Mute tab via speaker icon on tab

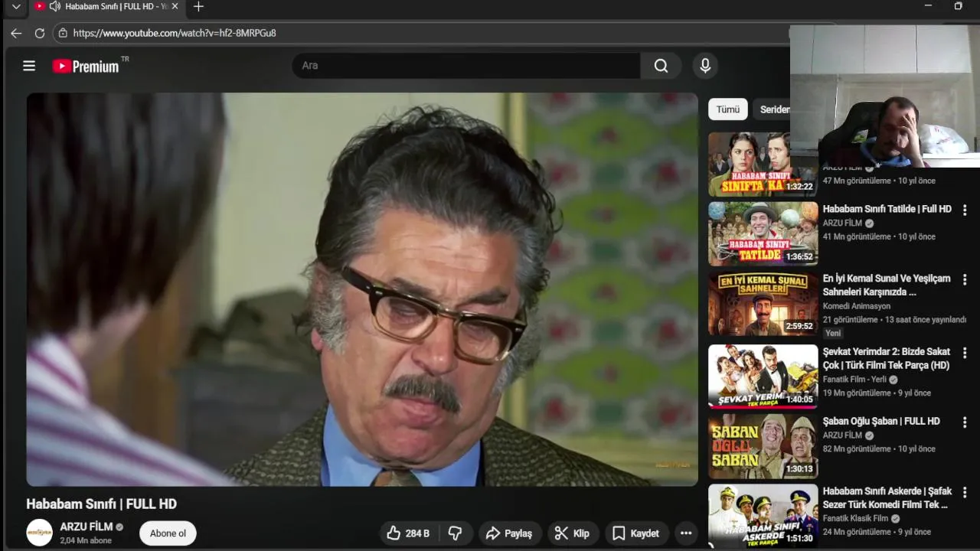pos(54,6)
